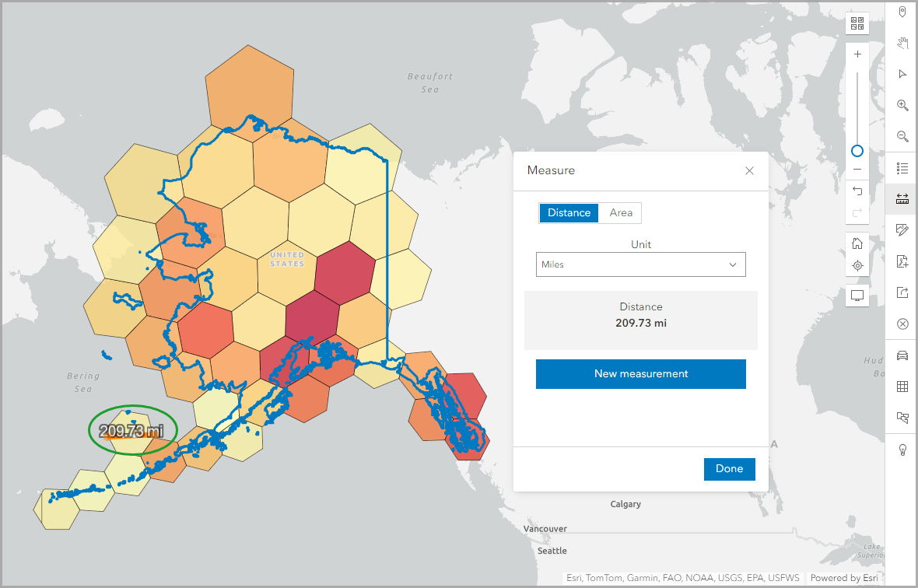This screenshot has height=588, width=918.
Task: Enable the My Location tracking
Action: tap(857, 265)
